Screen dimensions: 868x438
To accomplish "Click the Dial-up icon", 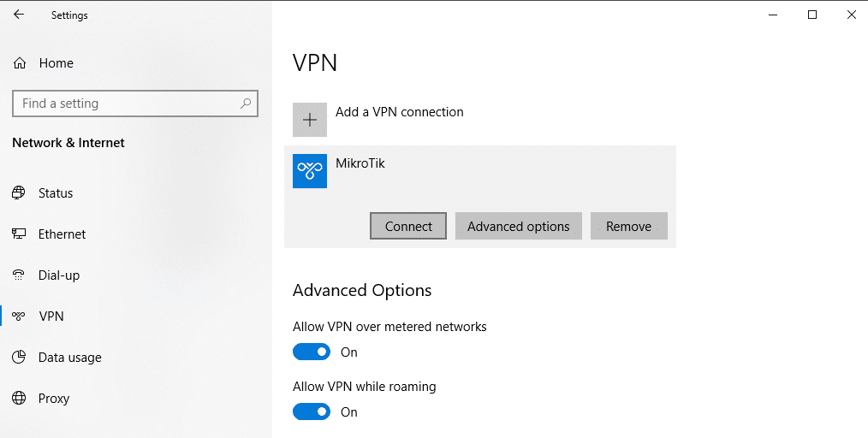I will pyautogui.click(x=19, y=275).
